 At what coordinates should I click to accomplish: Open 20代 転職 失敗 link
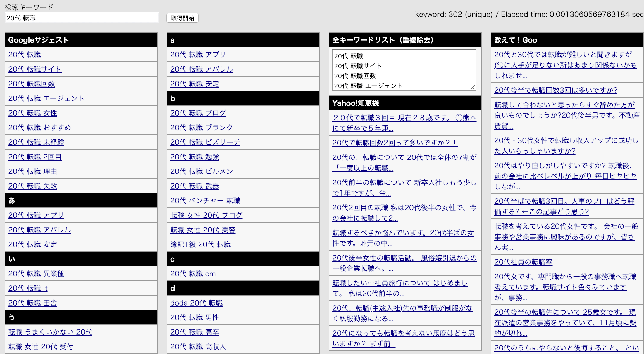(x=33, y=186)
